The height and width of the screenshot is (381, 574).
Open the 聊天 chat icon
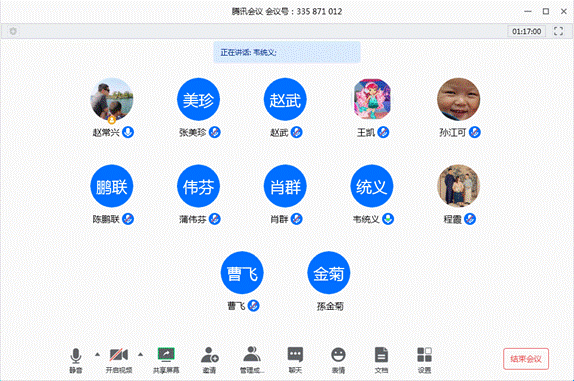(295, 355)
